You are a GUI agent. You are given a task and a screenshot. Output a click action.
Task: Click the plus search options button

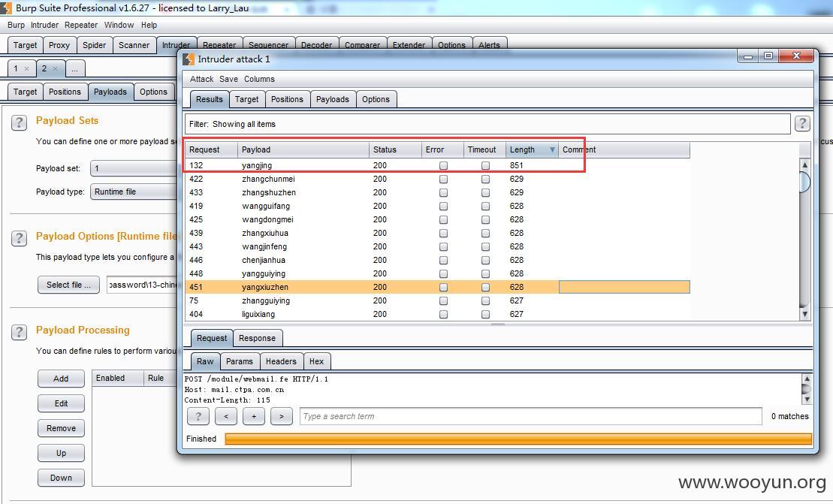(x=254, y=416)
